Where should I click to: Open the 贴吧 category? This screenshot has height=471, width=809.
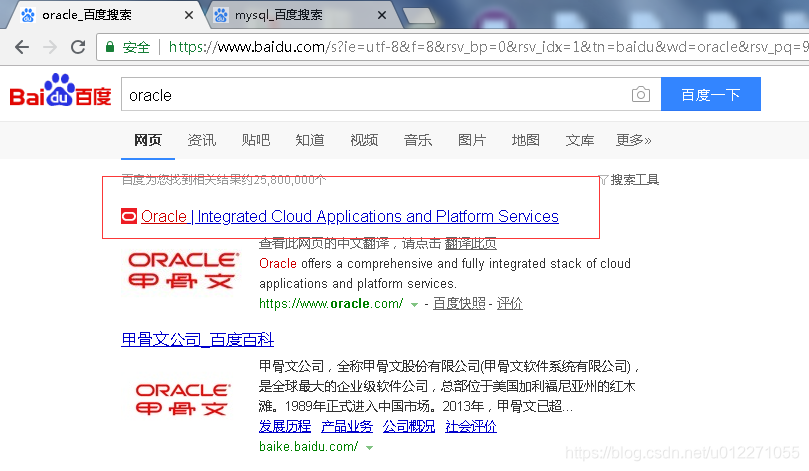pos(256,140)
